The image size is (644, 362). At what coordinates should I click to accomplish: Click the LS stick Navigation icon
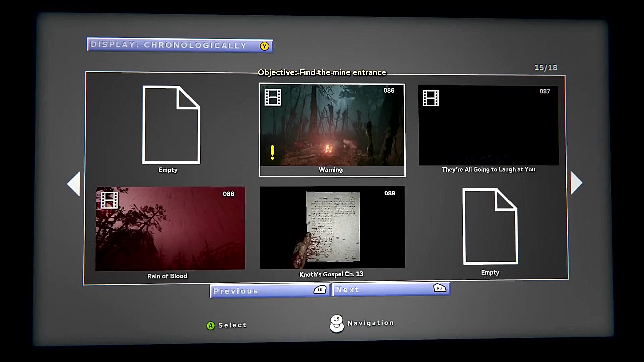(337, 323)
